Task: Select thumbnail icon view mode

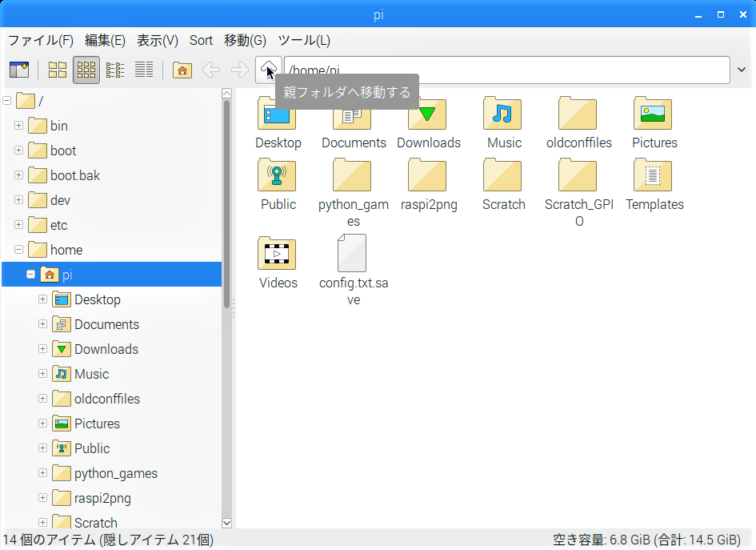Action: tap(86, 70)
